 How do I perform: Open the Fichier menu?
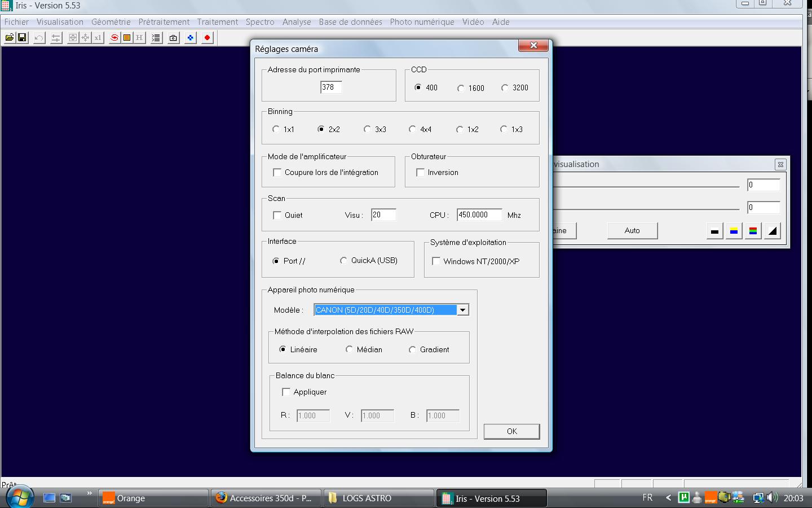click(16, 22)
